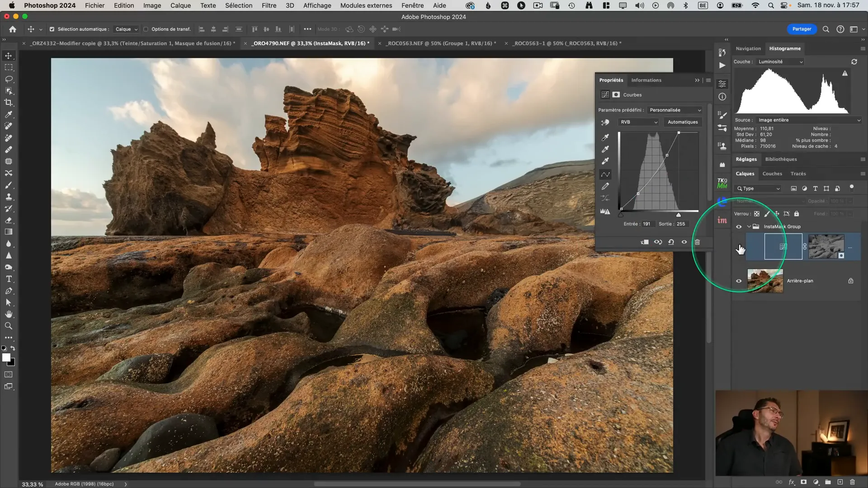
Task: Toggle view previous state in Properties
Action: pos(658,242)
